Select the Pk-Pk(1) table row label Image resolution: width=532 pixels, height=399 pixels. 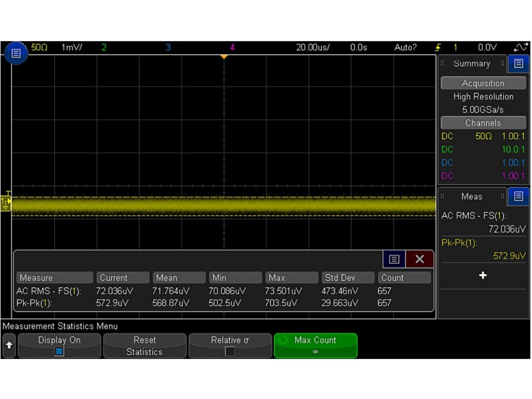34,303
